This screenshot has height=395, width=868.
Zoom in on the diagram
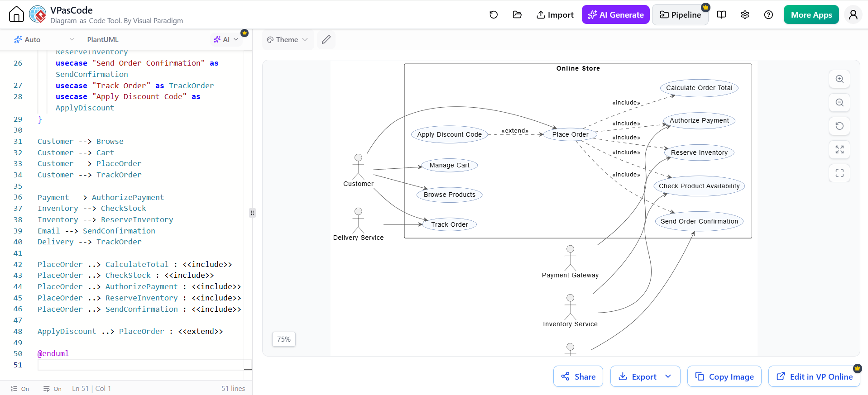point(839,79)
